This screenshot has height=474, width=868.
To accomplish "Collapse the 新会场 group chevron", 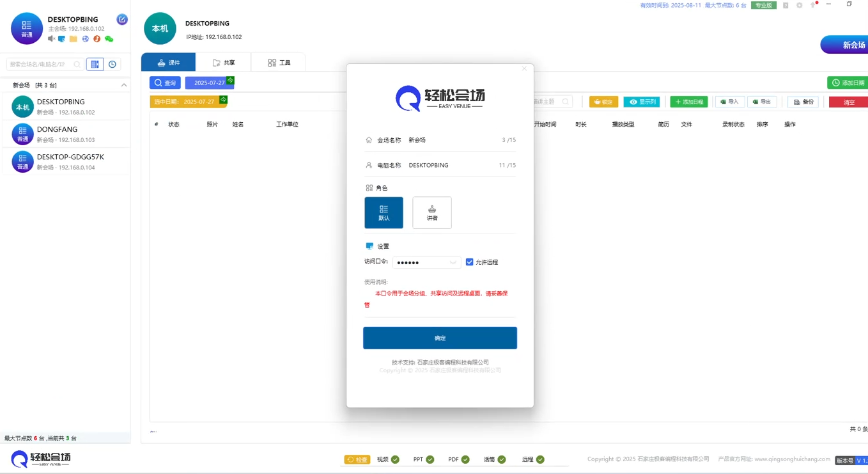I will coord(124,85).
